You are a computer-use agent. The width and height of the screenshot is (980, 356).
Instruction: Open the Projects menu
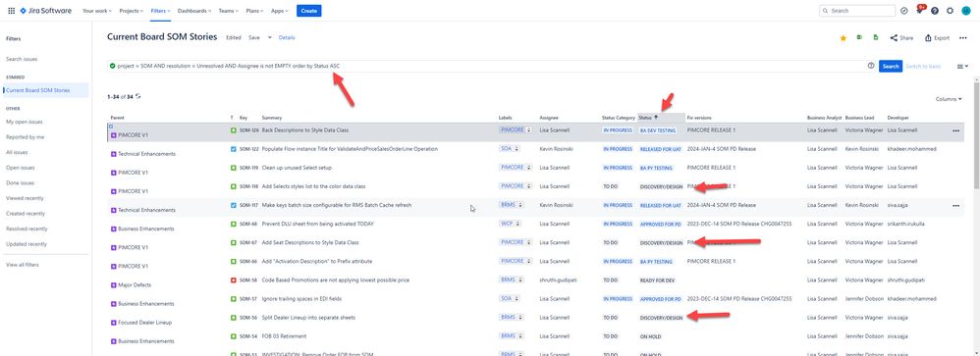pos(132,11)
